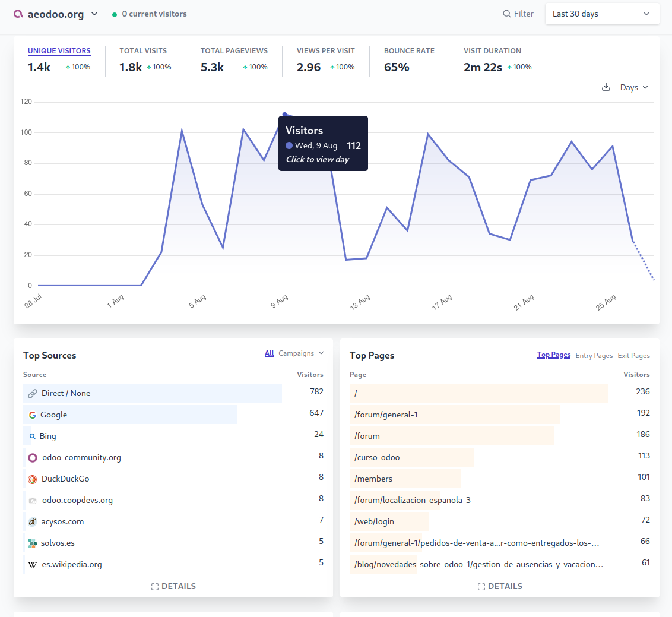Switch to the Entry Pages tab
Image resolution: width=672 pixels, height=617 pixels.
pos(594,356)
